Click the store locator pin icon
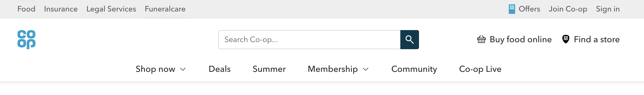Image resolution: width=644 pixels, height=95 pixels. [566, 39]
